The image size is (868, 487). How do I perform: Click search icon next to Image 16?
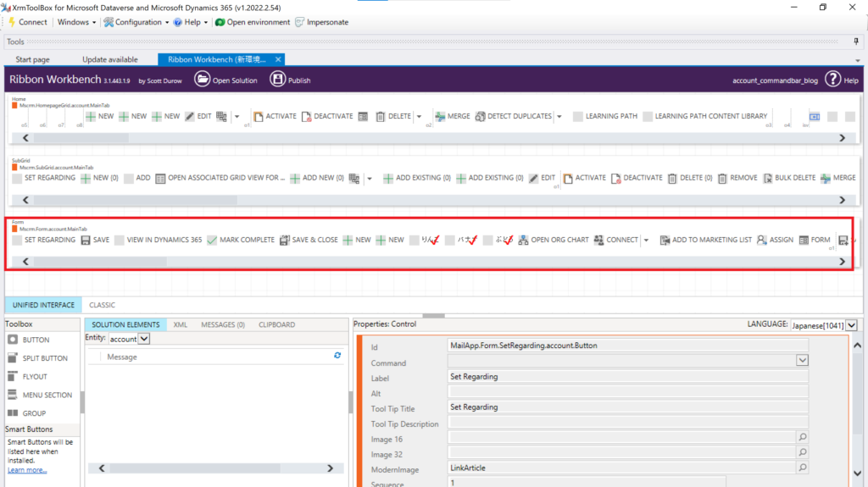pyautogui.click(x=802, y=437)
